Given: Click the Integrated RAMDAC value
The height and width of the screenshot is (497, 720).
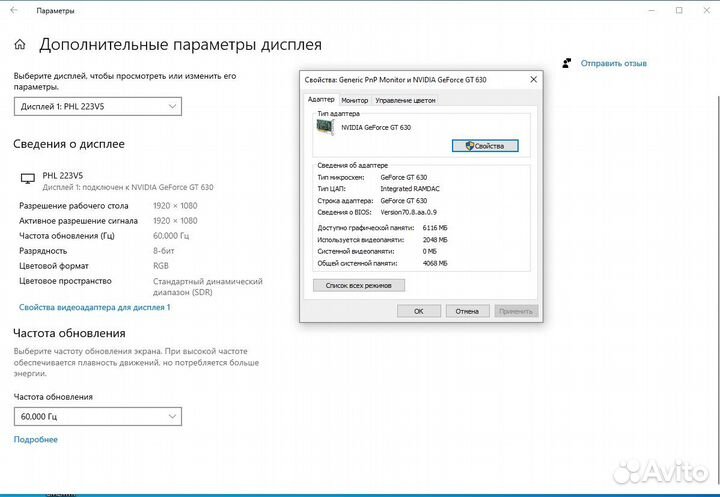Looking at the screenshot, I should [410, 189].
